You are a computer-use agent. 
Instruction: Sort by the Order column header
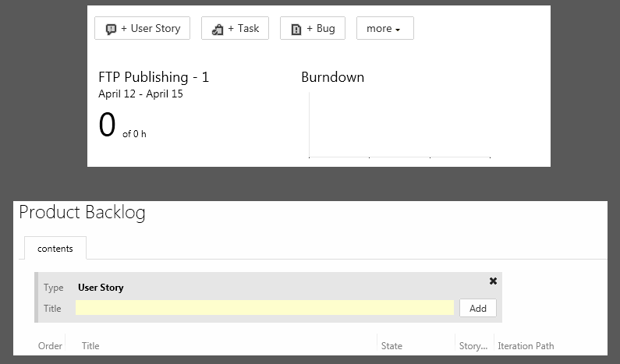click(x=50, y=346)
